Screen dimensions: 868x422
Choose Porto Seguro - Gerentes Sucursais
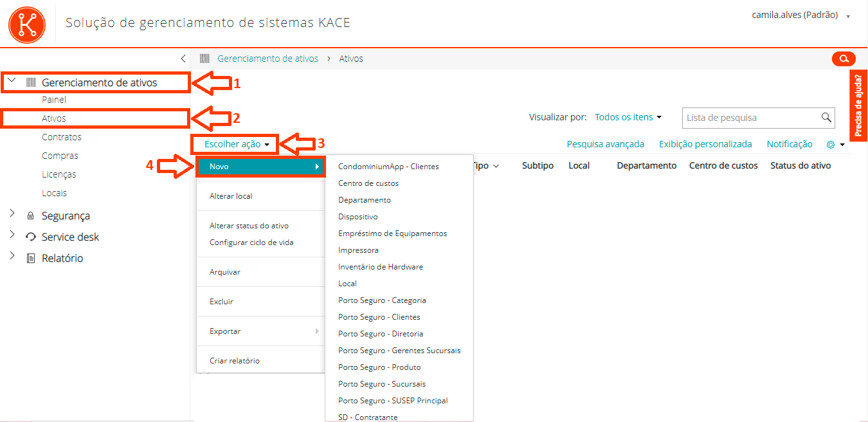(399, 351)
